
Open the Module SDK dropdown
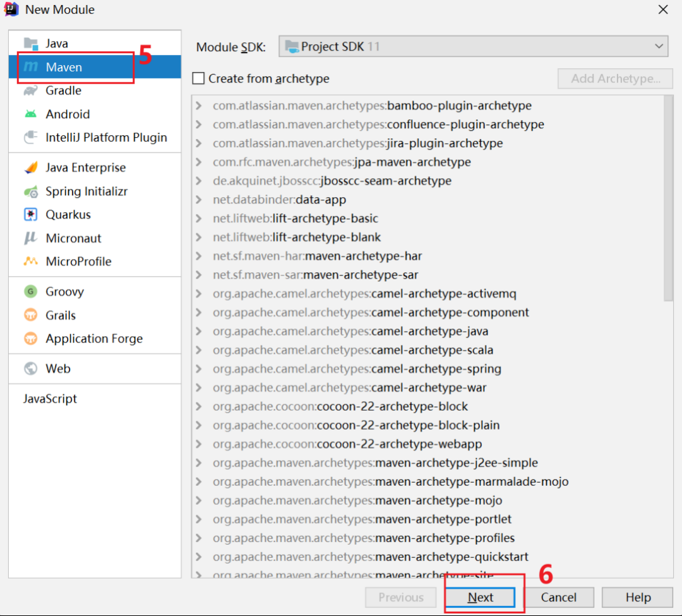[474, 46]
